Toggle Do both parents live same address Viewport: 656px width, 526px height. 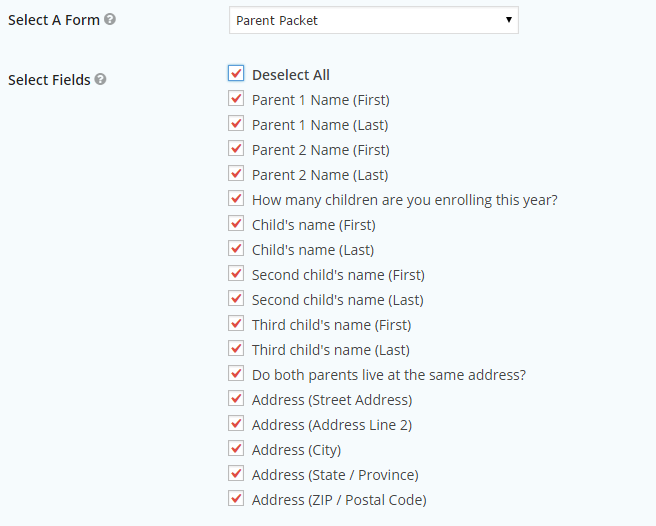tap(236, 373)
